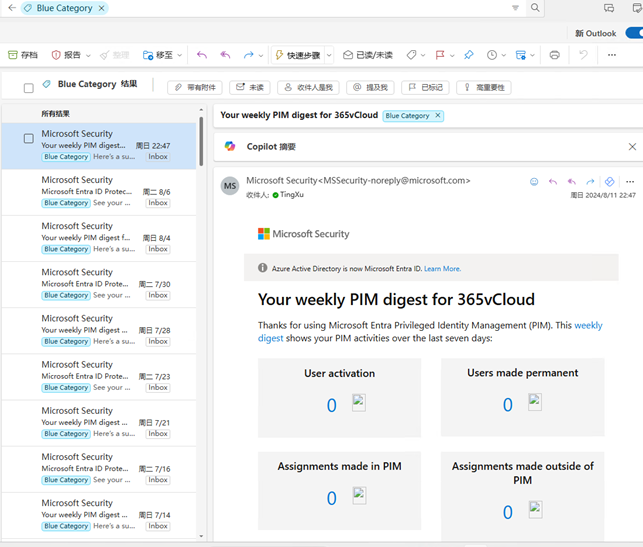The image size is (643, 547).
Task: Click the Report (报告) shield icon
Action: point(56,55)
